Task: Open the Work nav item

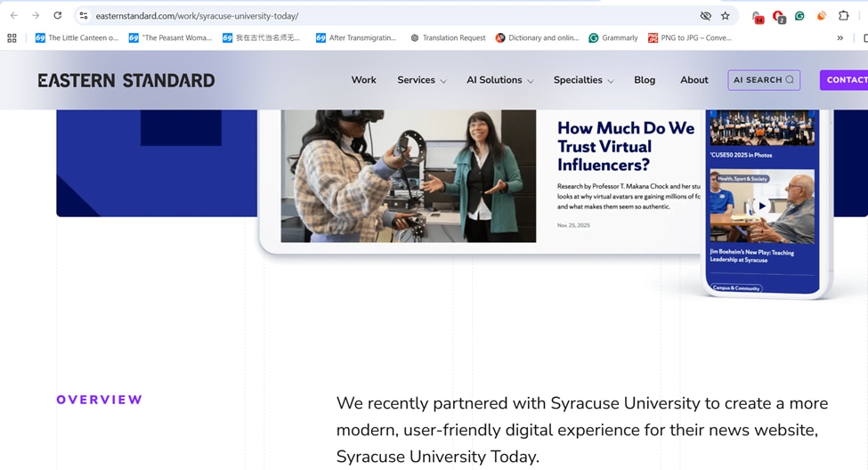Action: tap(364, 80)
